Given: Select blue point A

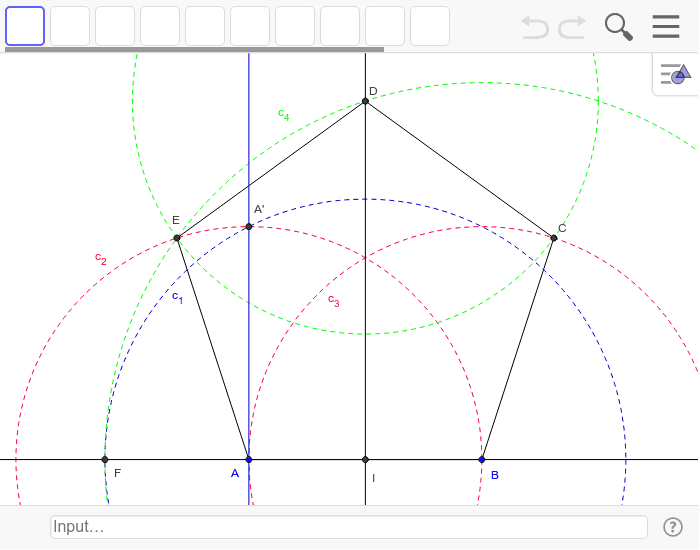Looking at the screenshot, I should 249,459.
